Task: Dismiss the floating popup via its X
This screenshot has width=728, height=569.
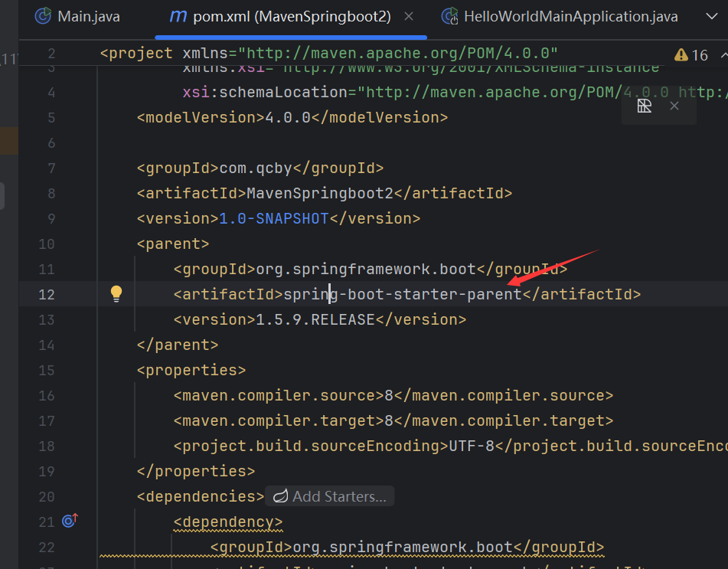Action: (674, 106)
